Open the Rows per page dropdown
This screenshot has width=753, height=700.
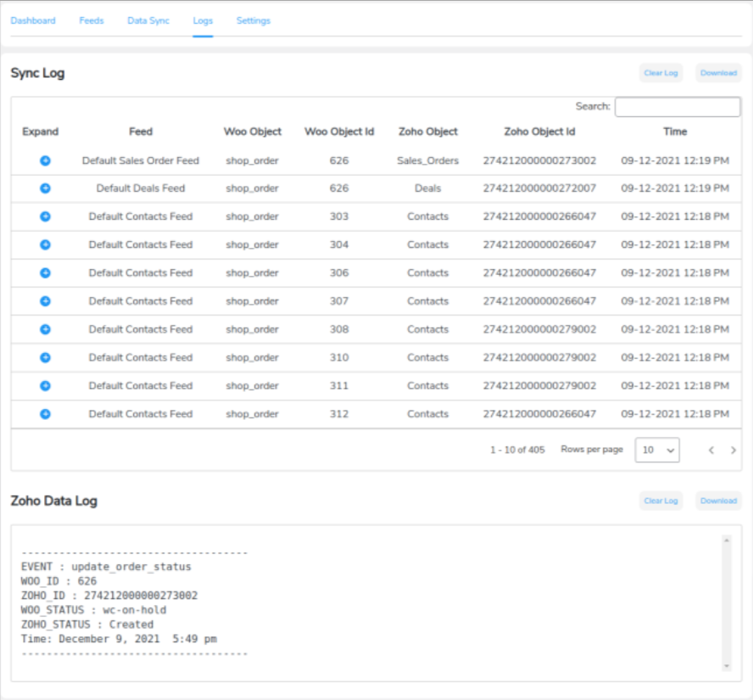[657, 450]
